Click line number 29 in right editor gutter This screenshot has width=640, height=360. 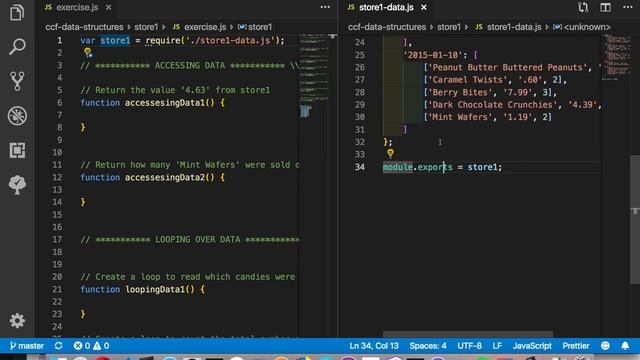[360, 104]
